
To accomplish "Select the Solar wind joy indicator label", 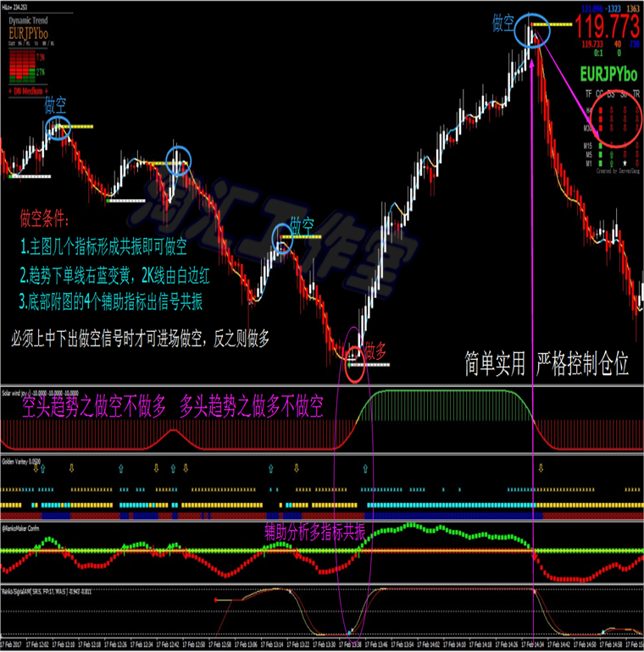I will point(40,393).
